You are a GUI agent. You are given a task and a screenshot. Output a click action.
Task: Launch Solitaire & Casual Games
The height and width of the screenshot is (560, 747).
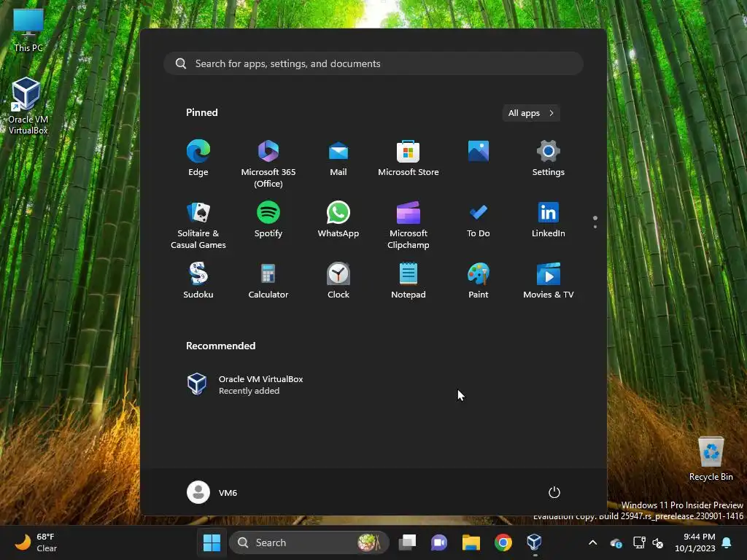198,225
